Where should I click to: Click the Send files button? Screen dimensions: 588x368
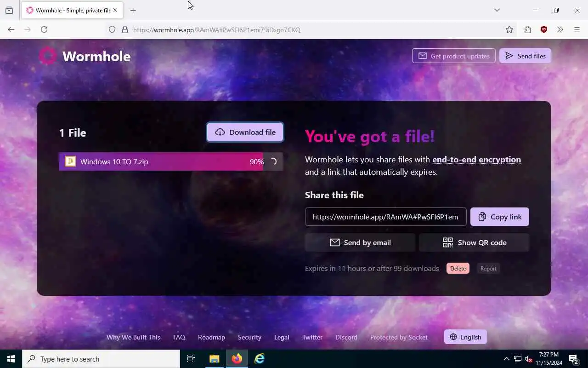click(525, 56)
